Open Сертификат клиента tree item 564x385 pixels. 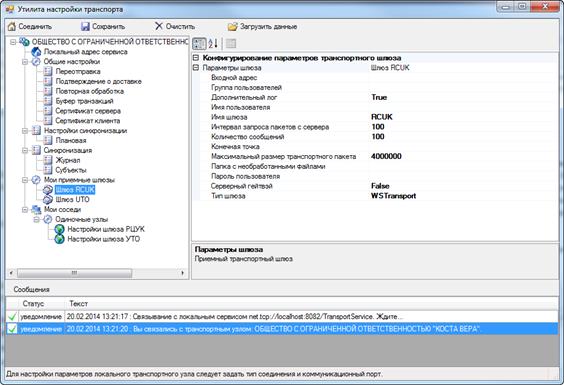click(x=87, y=121)
